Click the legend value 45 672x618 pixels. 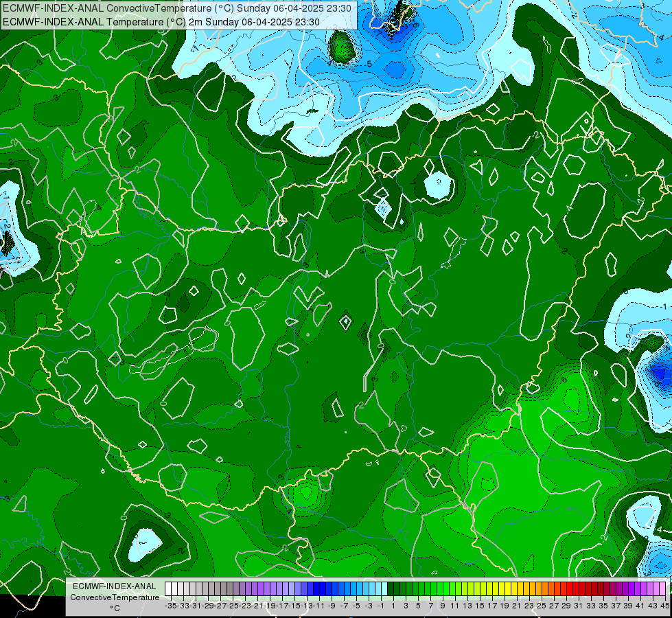(x=664, y=606)
